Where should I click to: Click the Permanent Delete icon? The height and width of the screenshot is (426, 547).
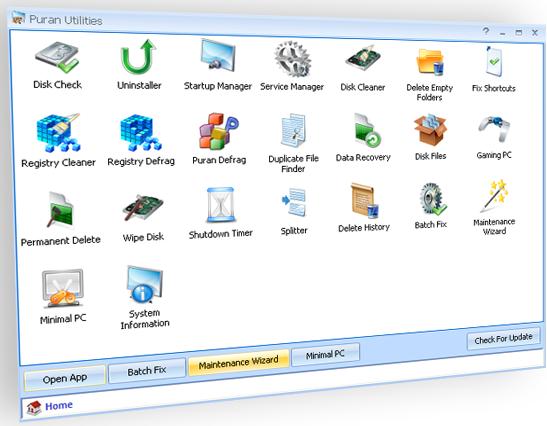[x=60, y=211]
